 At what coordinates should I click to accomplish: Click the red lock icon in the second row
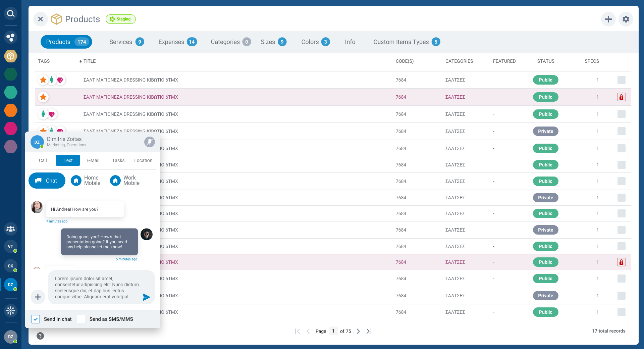(621, 97)
